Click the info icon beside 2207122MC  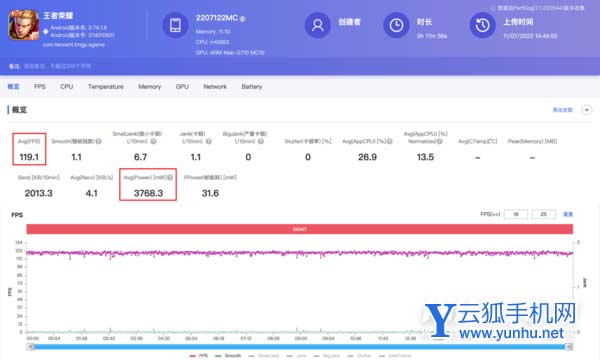coord(243,18)
